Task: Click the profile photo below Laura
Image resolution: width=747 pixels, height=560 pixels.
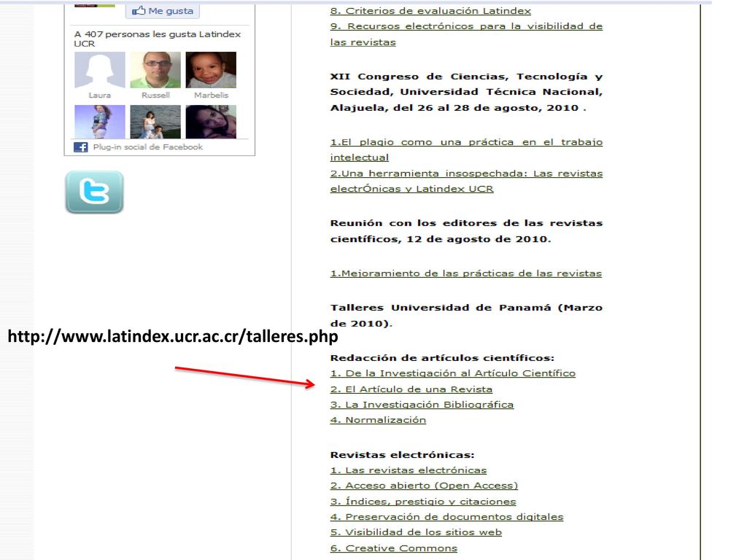Action: click(x=99, y=122)
